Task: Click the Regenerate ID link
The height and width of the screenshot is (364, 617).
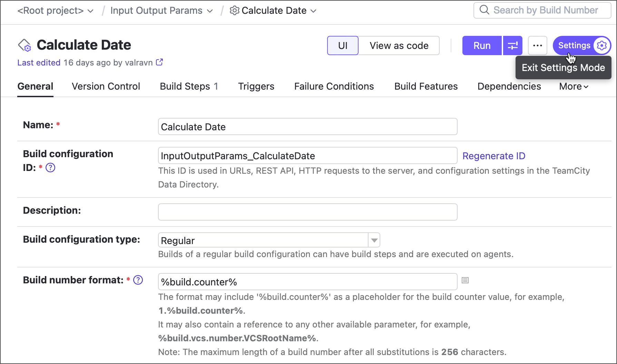Action: (493, 156)
